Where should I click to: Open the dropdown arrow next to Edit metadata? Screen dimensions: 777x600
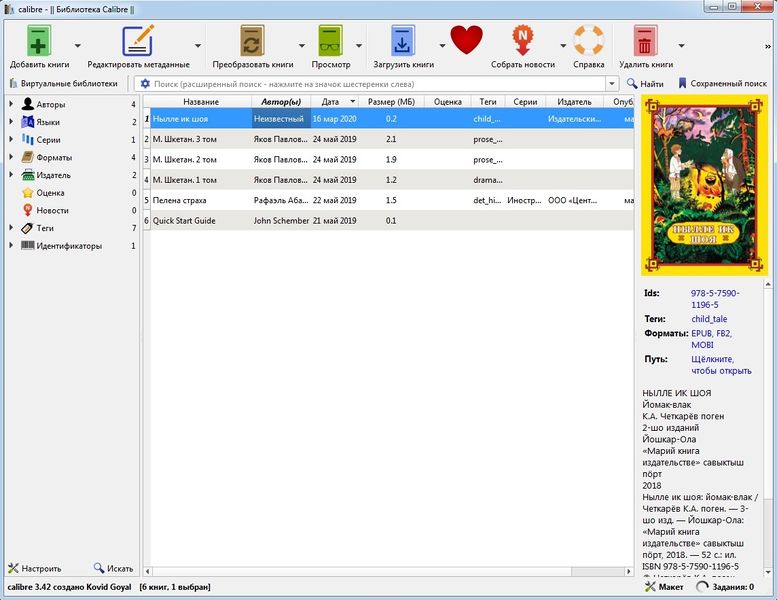click(198, 46)
